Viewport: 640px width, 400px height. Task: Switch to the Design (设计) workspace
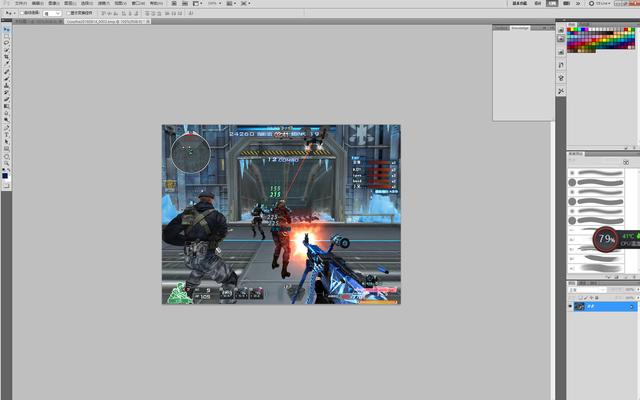tap(538, 3)
